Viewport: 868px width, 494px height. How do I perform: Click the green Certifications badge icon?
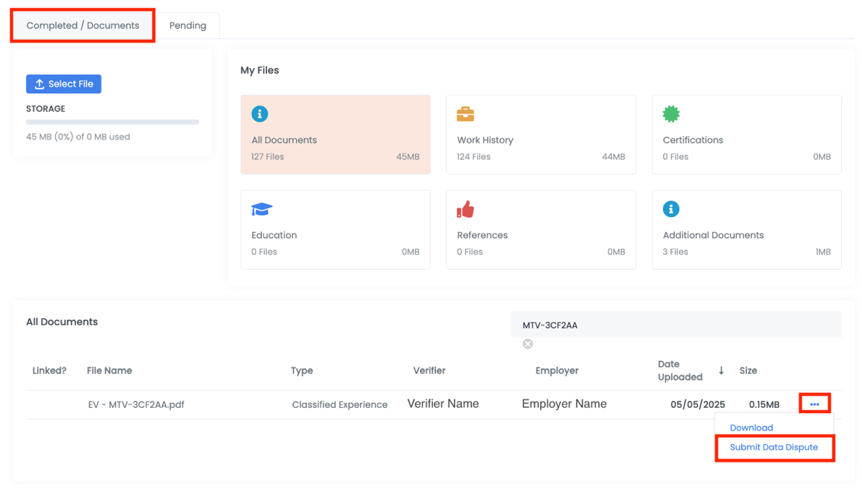(671, 114)
